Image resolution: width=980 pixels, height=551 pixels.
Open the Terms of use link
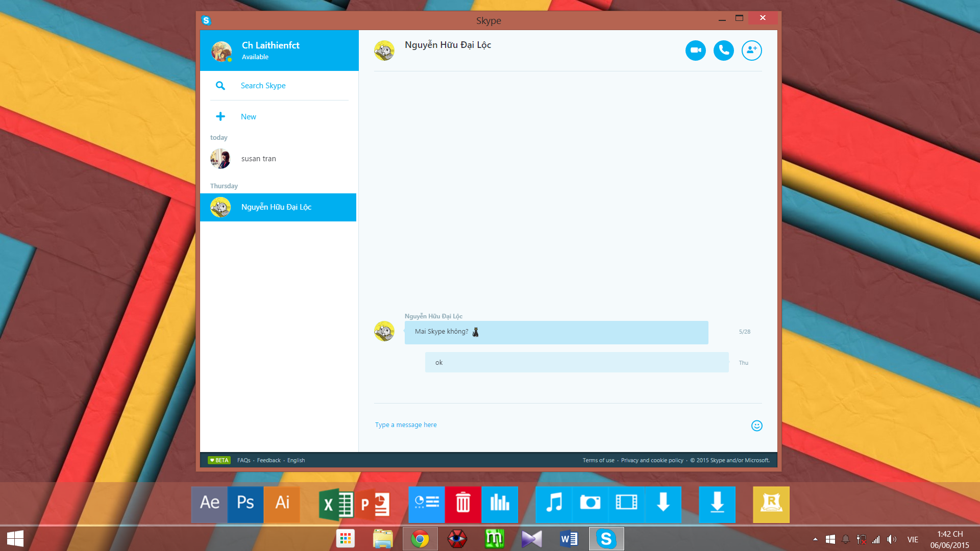(598, 460)
